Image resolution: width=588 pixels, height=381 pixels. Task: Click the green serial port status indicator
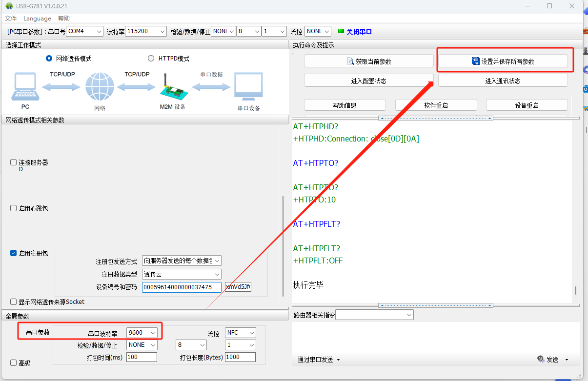pos(341,31)
